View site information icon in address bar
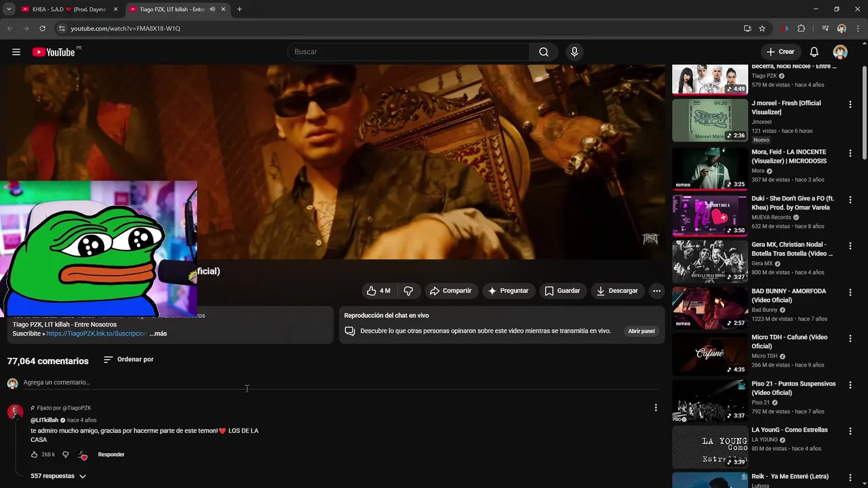Image resolution: width=868 pixels, height=488 pixels. pos(62,28)
